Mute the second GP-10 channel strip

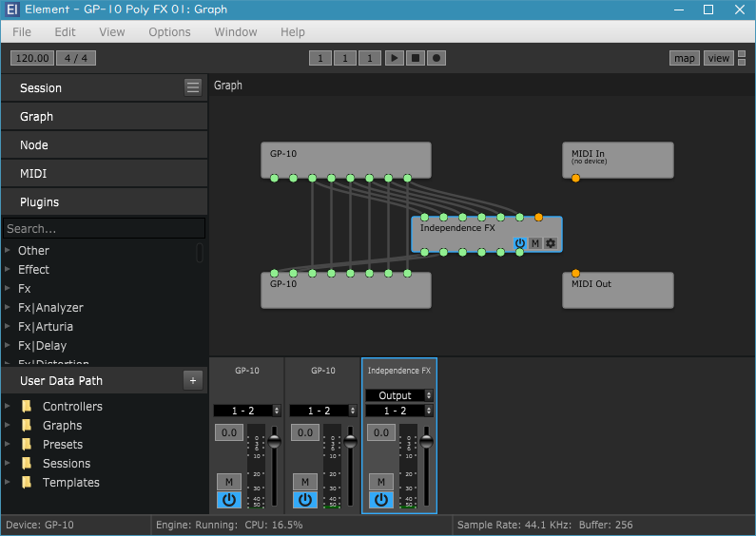[x=305, y=482]
